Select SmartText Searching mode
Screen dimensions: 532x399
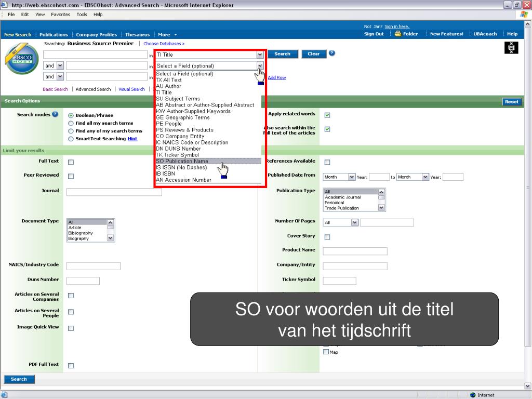(x=71, y=139)
